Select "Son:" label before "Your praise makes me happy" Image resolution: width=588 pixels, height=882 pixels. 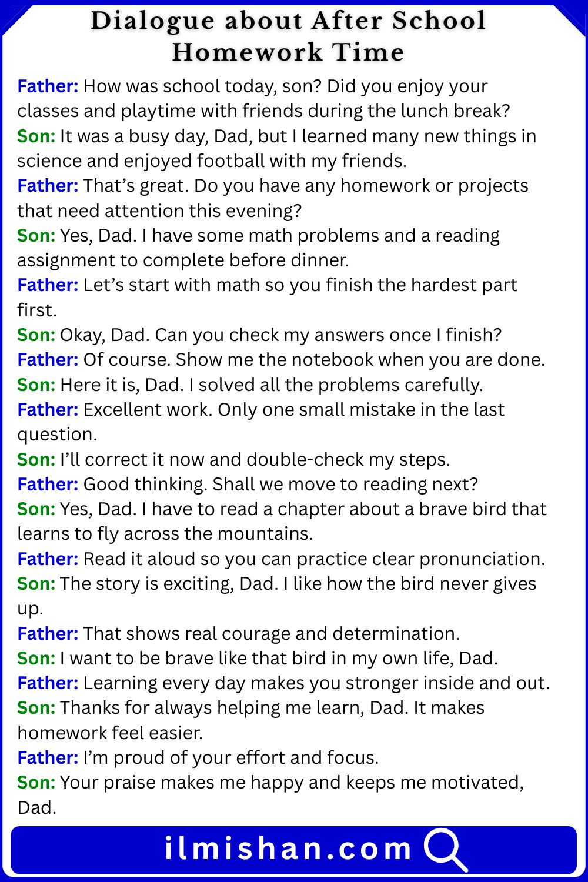point(36,783)
